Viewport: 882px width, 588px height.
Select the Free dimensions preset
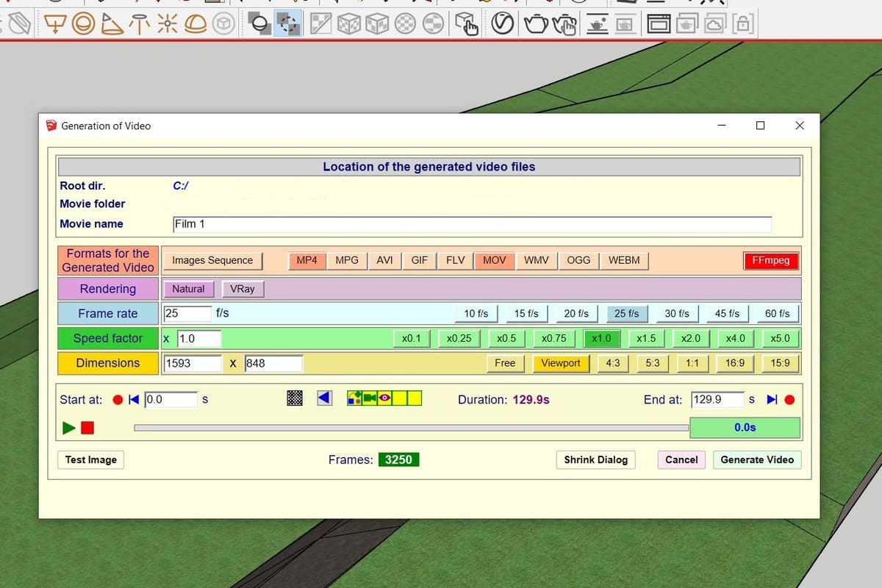(x=505, y=363)
